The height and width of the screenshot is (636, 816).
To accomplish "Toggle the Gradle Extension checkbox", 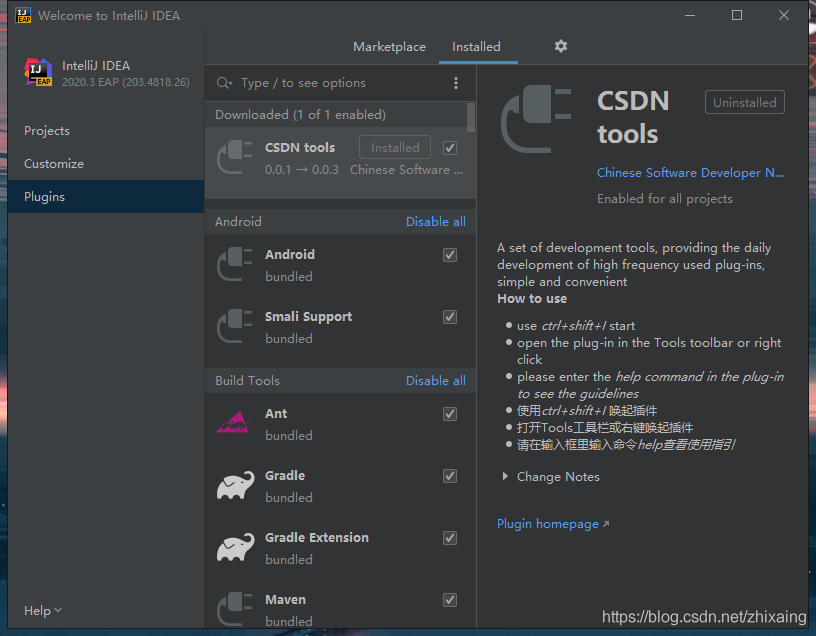I will coord(450,538).
